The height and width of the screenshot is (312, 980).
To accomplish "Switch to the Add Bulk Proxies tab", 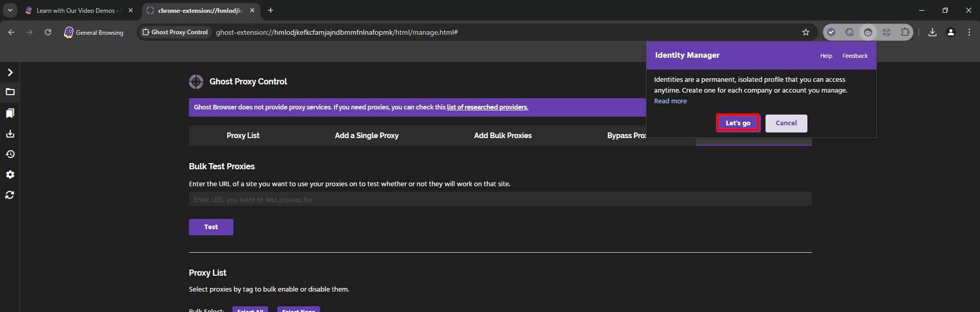I will [503, 136].
